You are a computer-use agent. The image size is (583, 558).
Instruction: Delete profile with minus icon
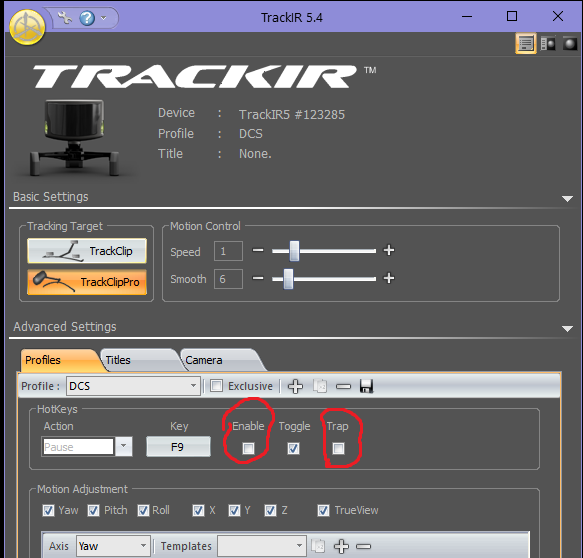point(343,387)
